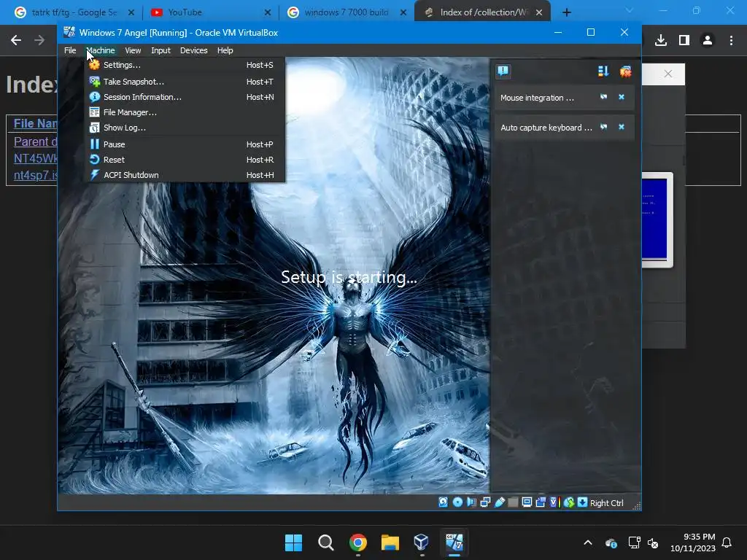Click the network adapter indicator in status bar
This screenshot has height=560, width=747.
pos(485,502)
